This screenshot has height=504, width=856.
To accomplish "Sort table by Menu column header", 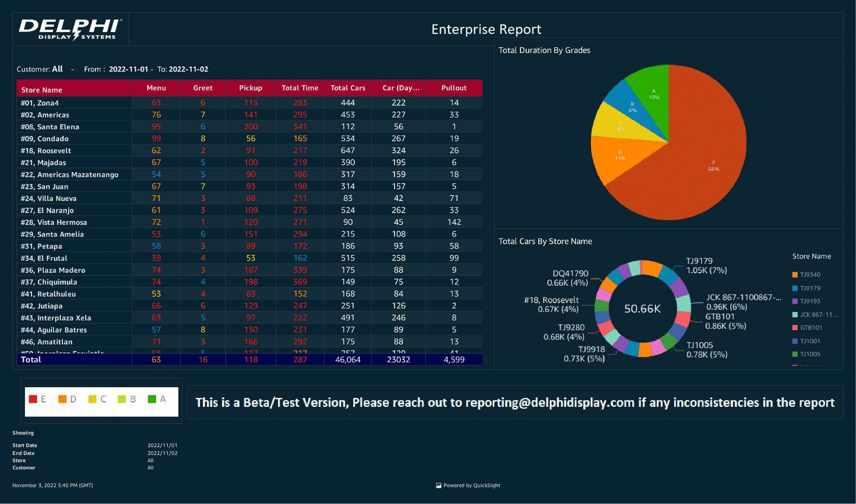I will tap(156, 88).
